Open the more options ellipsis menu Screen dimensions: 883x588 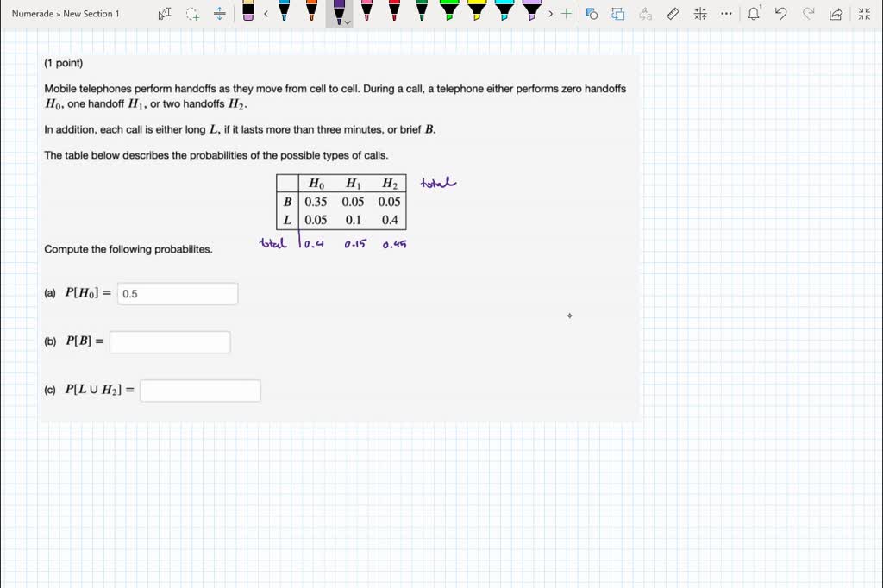726,14
